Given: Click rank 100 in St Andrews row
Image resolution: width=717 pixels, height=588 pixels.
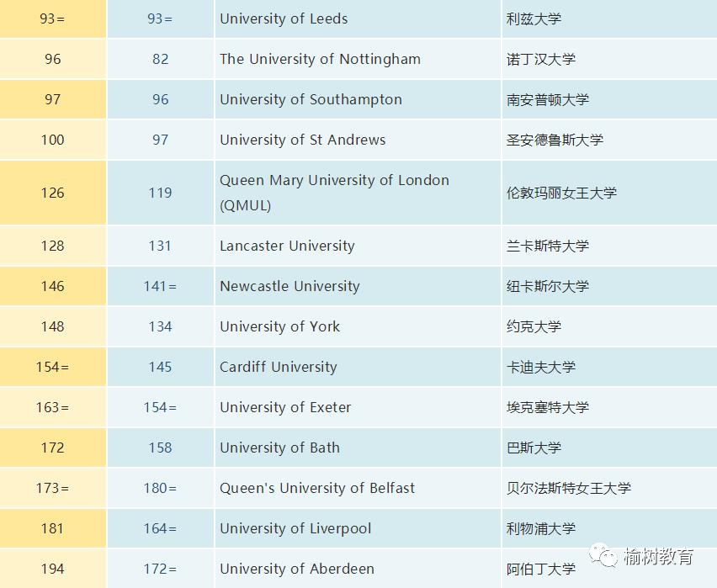Looking at the screenshot, I should 52,140.
